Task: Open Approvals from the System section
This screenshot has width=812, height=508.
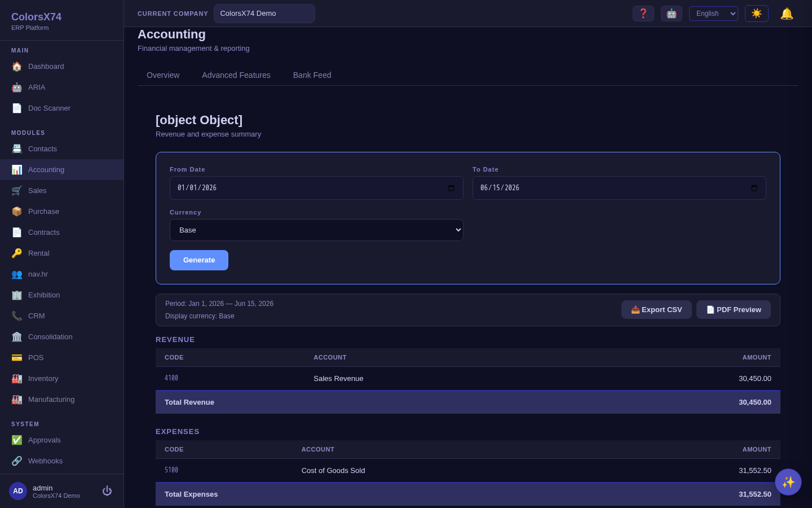Action: coord(61,440)
